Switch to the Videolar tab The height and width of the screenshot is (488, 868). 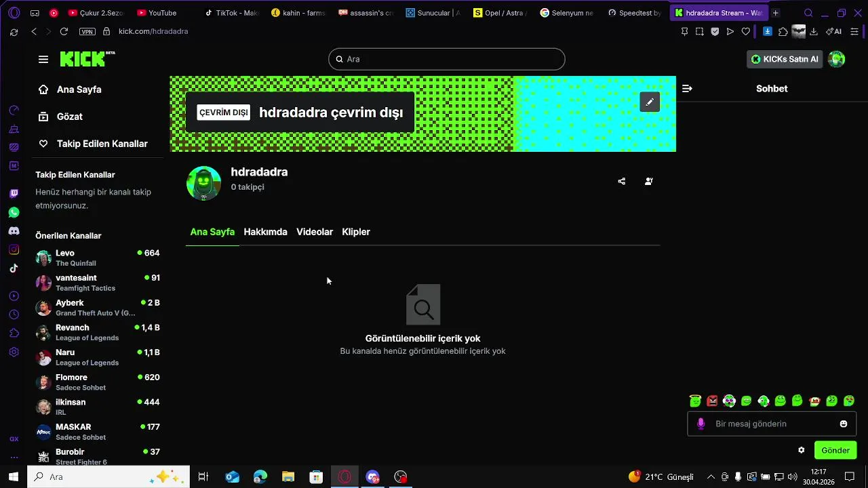(315, 232)
